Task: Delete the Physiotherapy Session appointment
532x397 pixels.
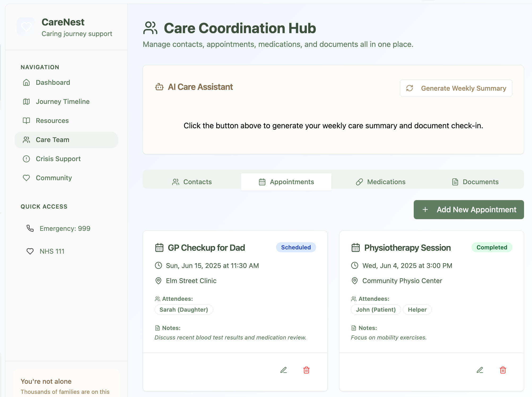Action: 503,370
